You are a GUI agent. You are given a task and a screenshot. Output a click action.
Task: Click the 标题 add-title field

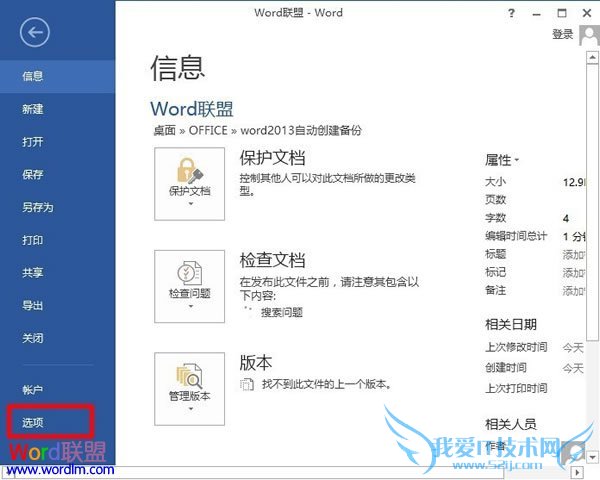coord(573,255)
